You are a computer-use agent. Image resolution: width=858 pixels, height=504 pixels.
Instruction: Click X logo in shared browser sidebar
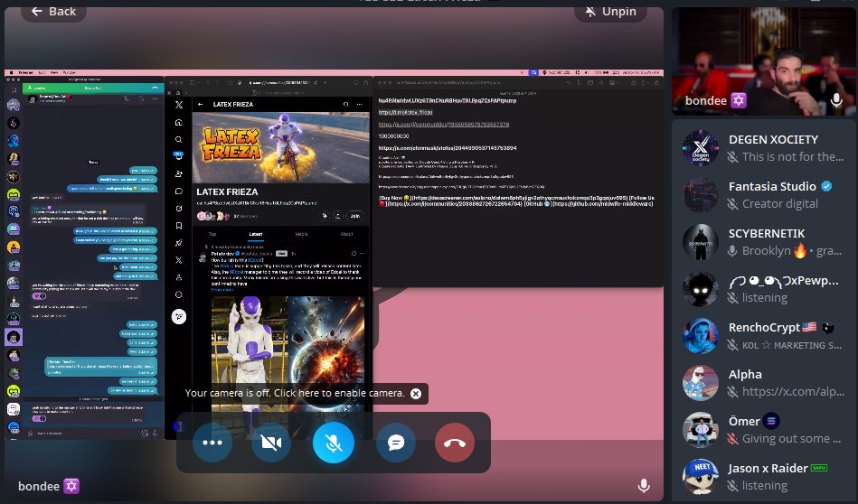coord(179,105)
